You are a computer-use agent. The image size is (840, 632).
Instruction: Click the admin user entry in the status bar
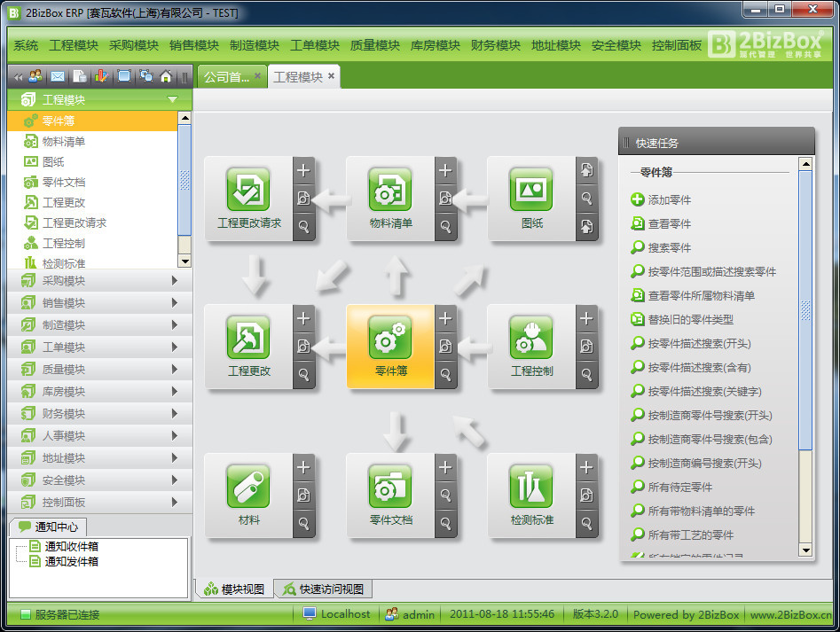(x=411, y=614)
